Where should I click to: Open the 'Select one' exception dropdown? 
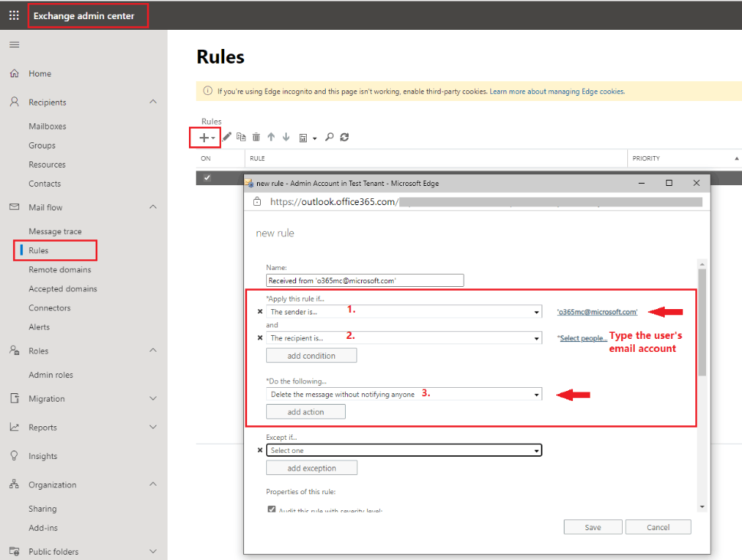coord(404,450)
